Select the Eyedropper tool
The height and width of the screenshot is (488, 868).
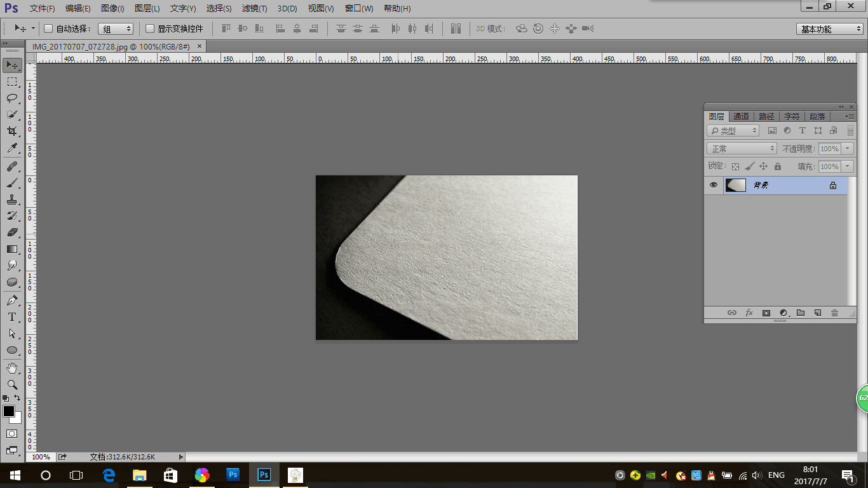(x=12, y=148)
